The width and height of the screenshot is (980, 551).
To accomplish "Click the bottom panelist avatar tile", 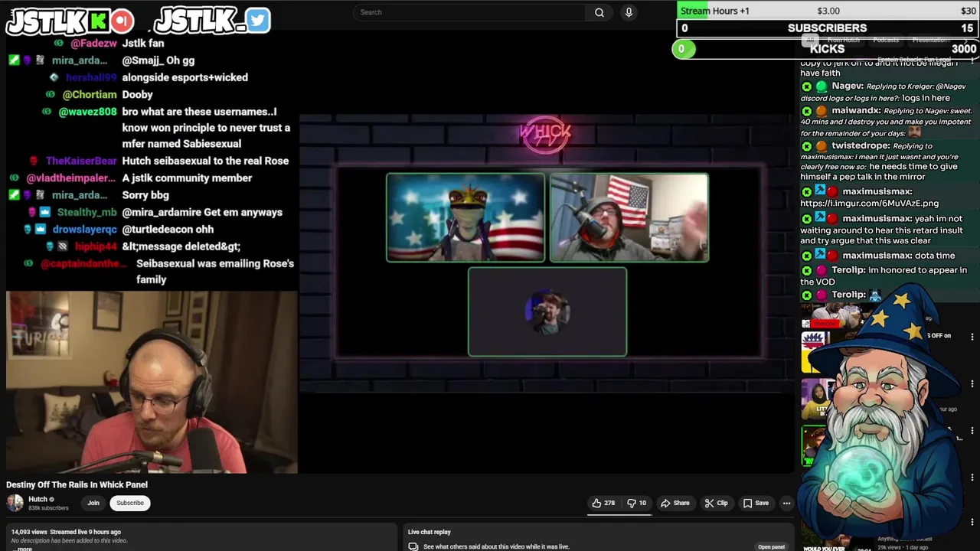I will click(547, 311).
